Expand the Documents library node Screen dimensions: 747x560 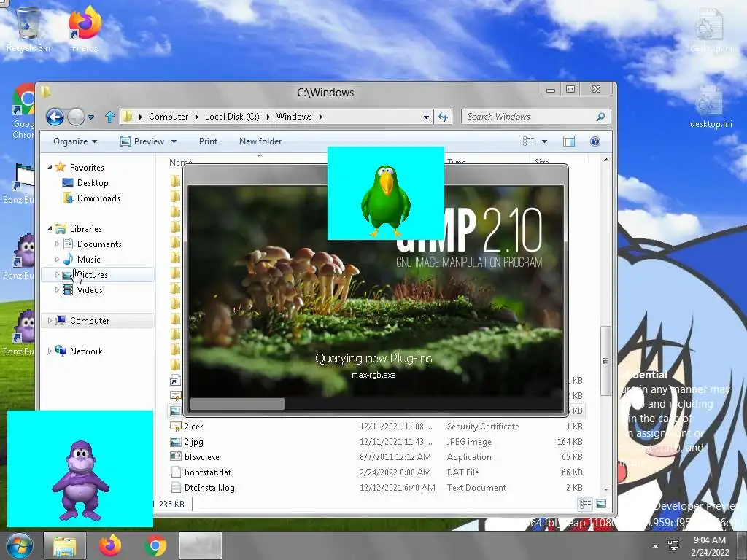pos(57,244)
